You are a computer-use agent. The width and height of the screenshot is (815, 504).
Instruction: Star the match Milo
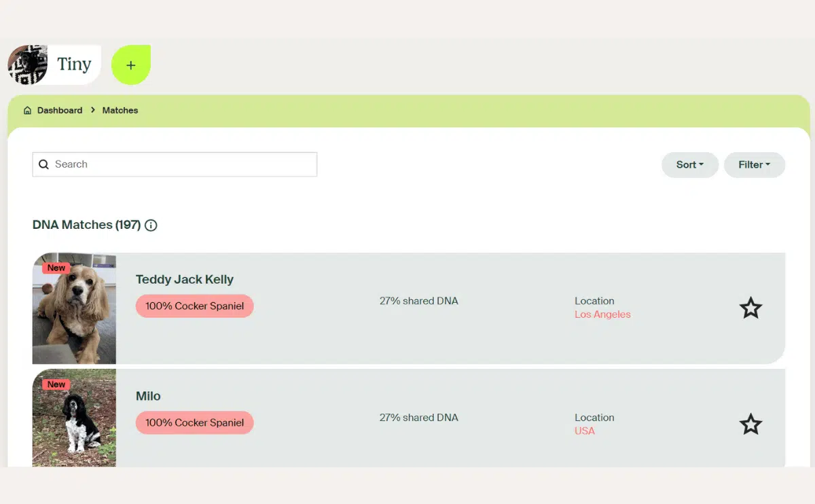point(750,424)
